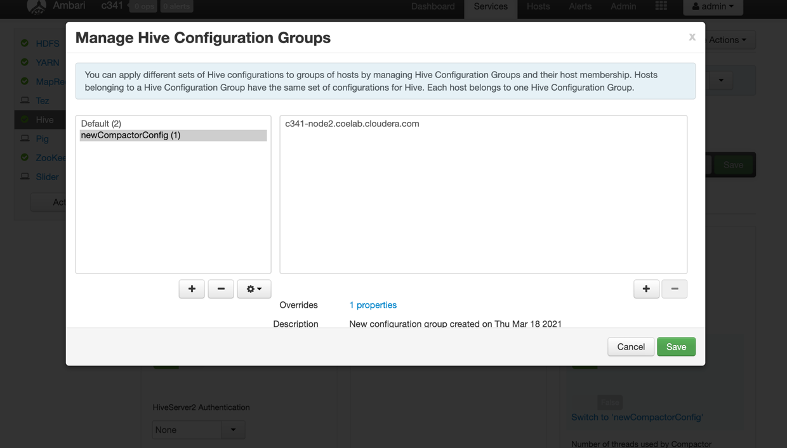Select the Default (2) configuration group
The width and height of the screenshot is (788, 448).
coord(101,124)
